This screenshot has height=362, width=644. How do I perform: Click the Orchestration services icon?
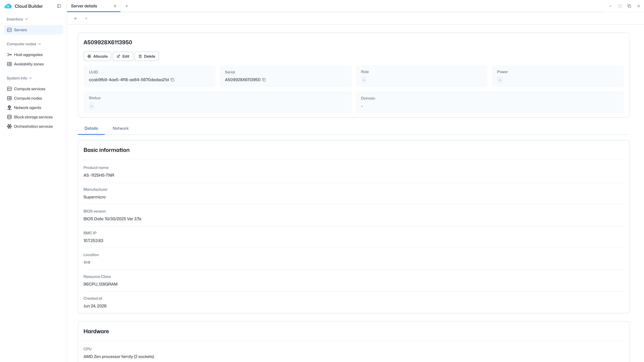9,126
